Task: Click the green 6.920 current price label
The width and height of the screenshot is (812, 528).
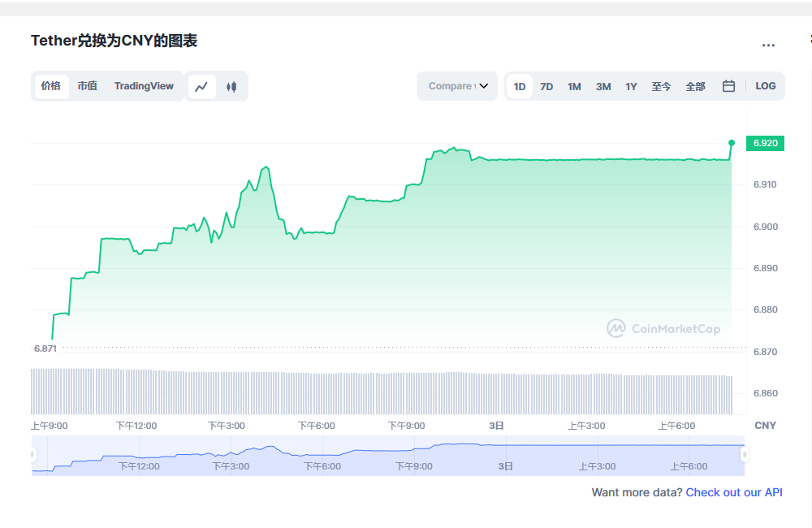Action: pos(766,143)
